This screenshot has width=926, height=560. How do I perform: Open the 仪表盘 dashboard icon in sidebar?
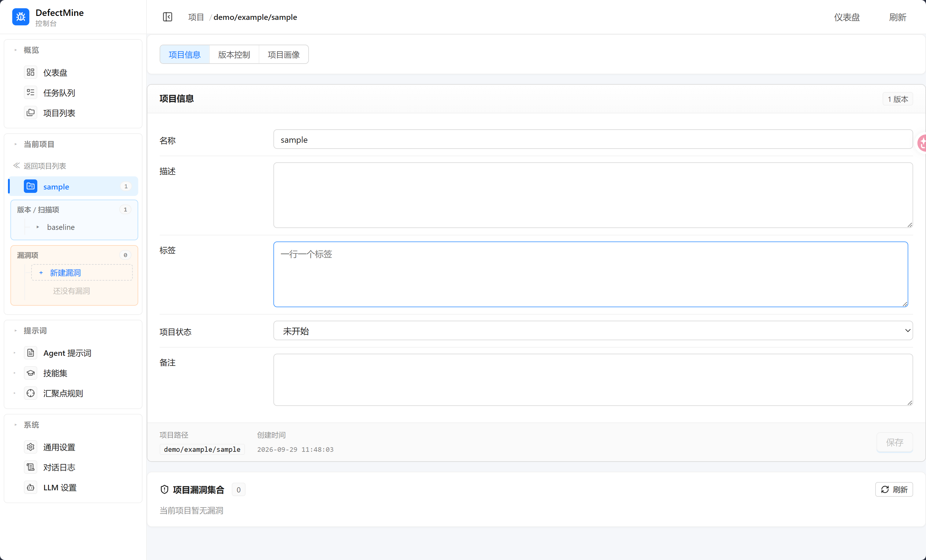click(31, 72)
